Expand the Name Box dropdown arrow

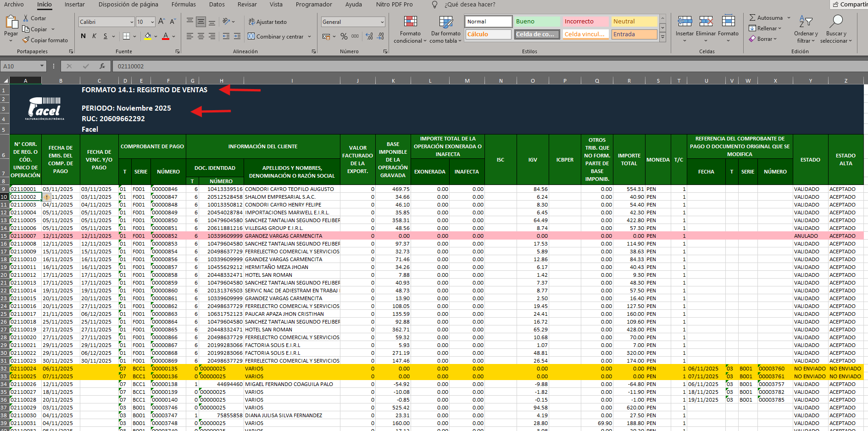(x=42, y=66)
